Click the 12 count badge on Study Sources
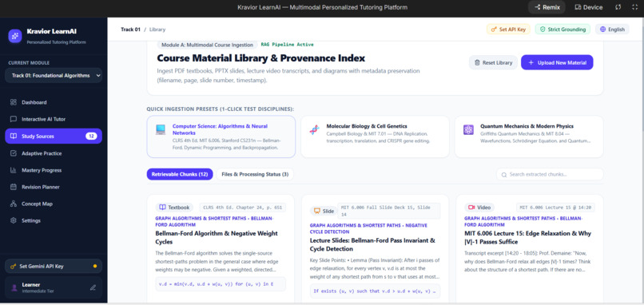This screenshot has width=644, height=305. click(91, 137)
